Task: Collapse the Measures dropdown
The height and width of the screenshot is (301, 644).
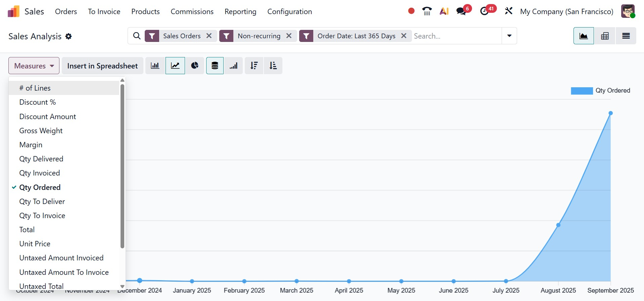Action: (x=34, y=65)
